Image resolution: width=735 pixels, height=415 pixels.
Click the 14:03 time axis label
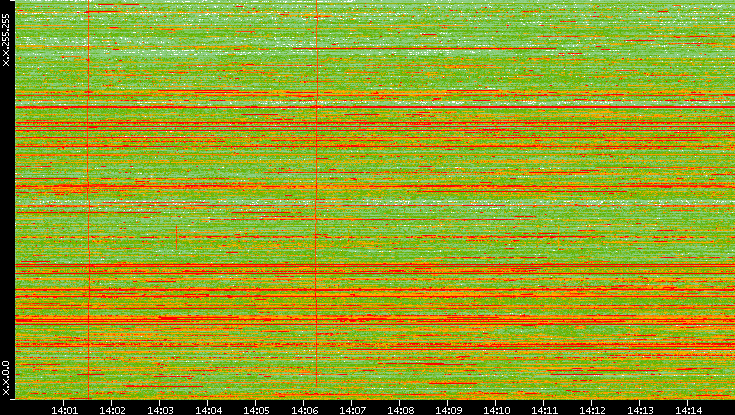tap(160, 410)
